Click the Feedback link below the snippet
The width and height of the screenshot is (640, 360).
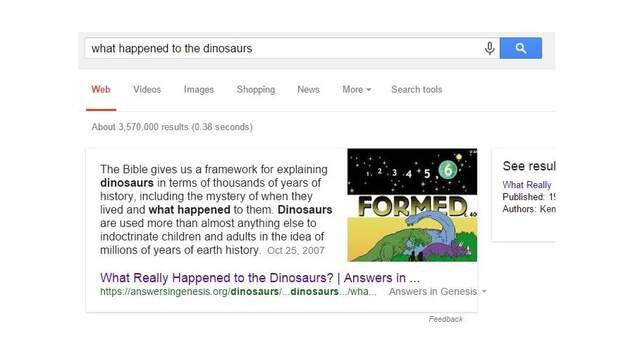(x=445, y=319)
